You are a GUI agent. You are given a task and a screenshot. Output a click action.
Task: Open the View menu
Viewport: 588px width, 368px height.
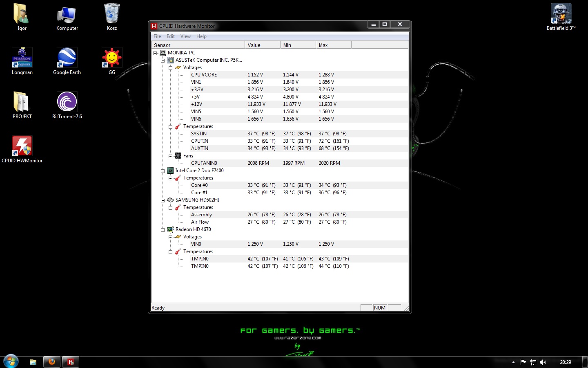(185, 36)
